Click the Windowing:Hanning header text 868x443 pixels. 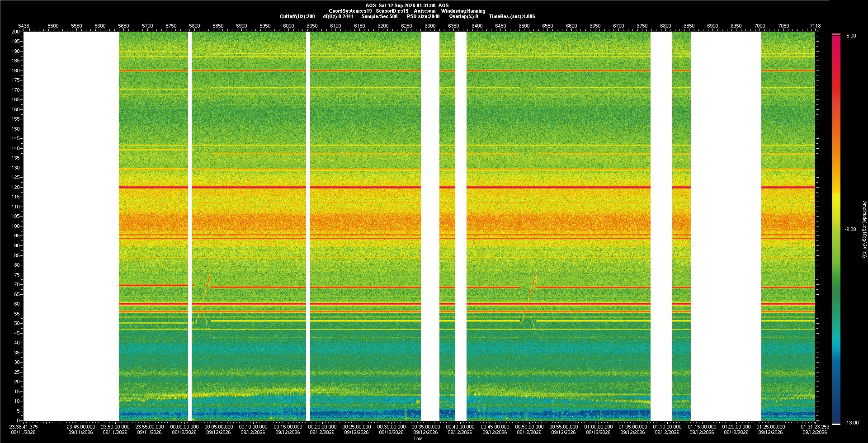click(x=463, y=11)
